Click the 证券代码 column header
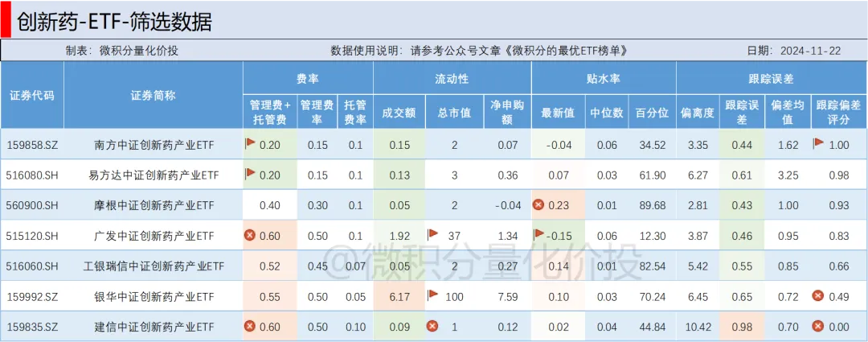The image size is (868, 342). pyautogui.click(x=32, y=95)
